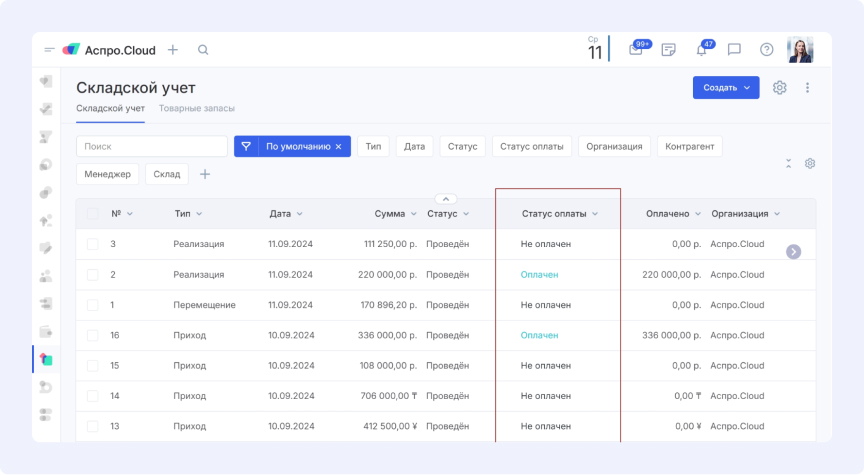864x475 pixels.
Task: Open the chat messages icon
Action: (x=734, y=50)
